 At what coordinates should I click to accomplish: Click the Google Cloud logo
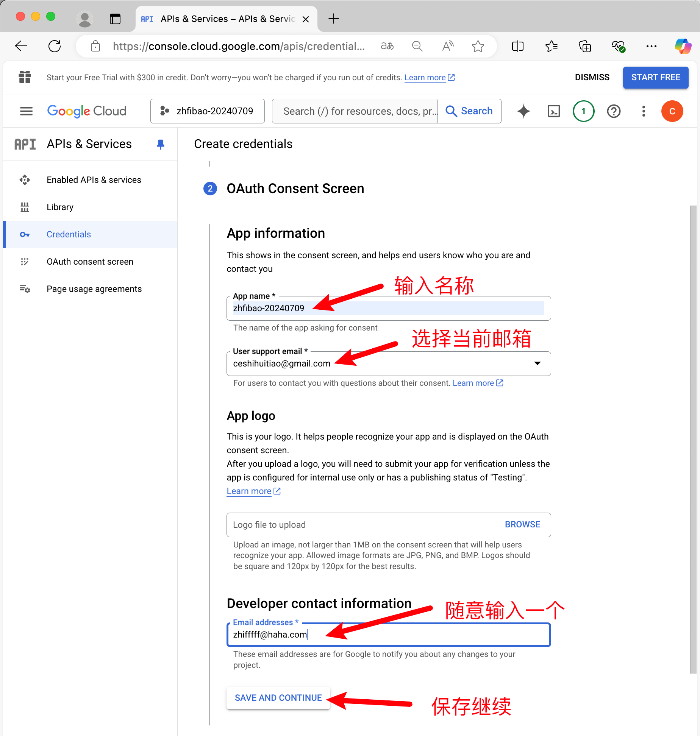coord(87,111)
